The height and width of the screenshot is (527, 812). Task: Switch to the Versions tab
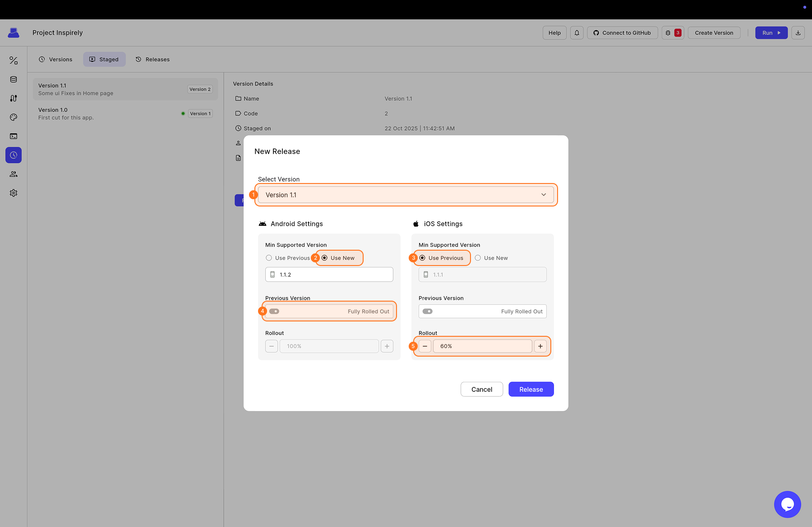coord(55,60)
